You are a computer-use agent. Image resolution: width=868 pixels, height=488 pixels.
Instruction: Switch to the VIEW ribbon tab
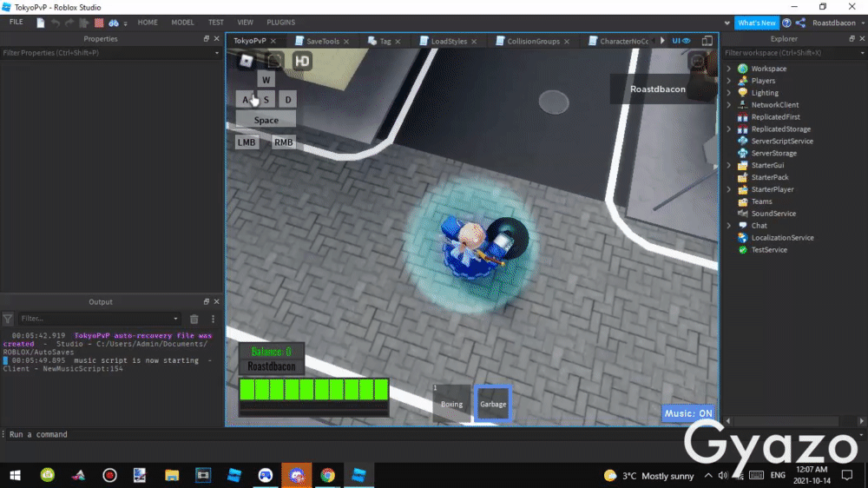click(x=246, y=23)
